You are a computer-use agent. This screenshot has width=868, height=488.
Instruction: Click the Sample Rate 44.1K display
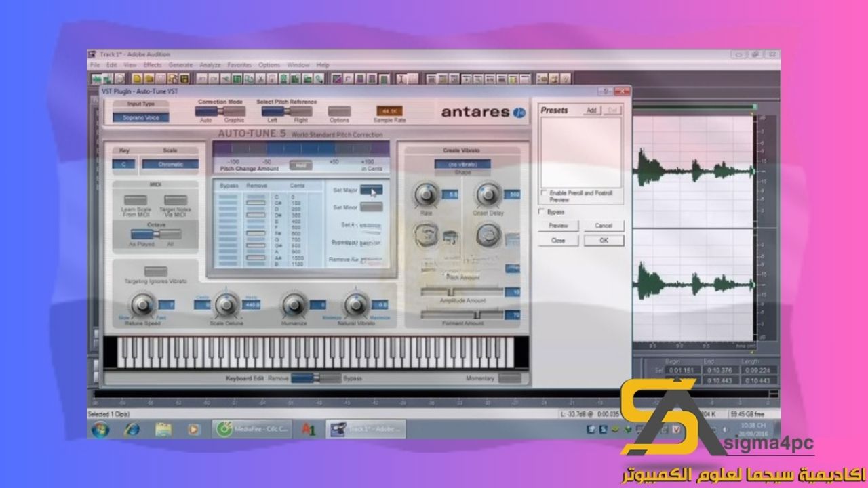(390, 110)
